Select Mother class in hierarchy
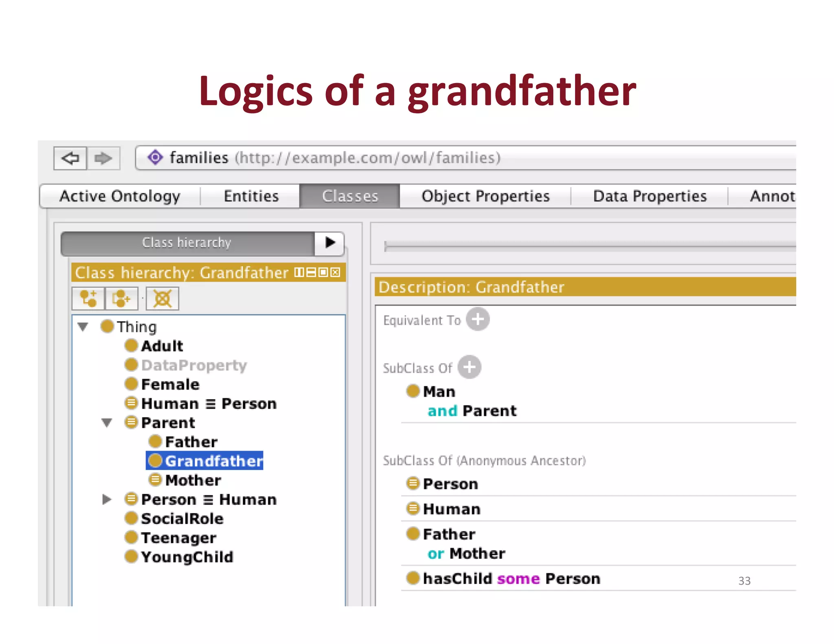 185,480
